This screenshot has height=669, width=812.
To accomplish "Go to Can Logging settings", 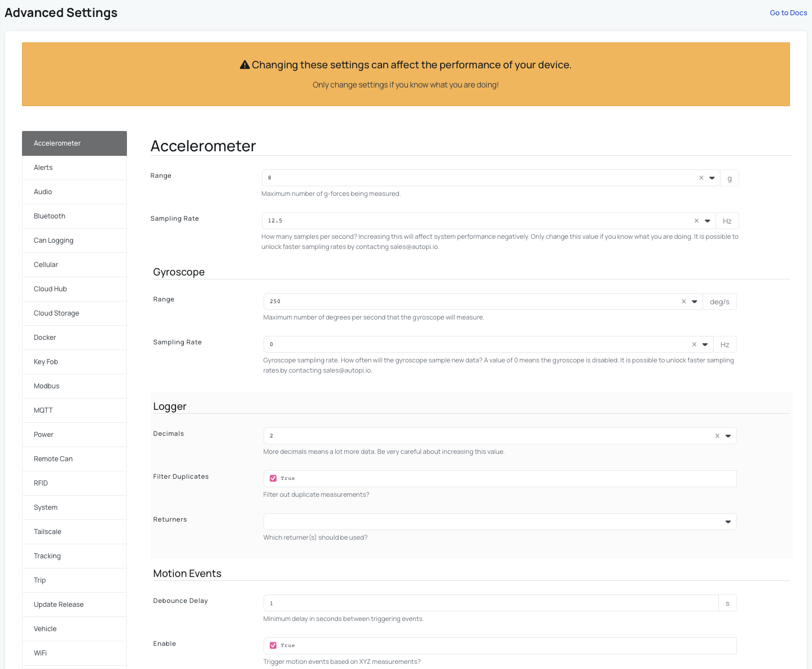I will pos(74,241).
